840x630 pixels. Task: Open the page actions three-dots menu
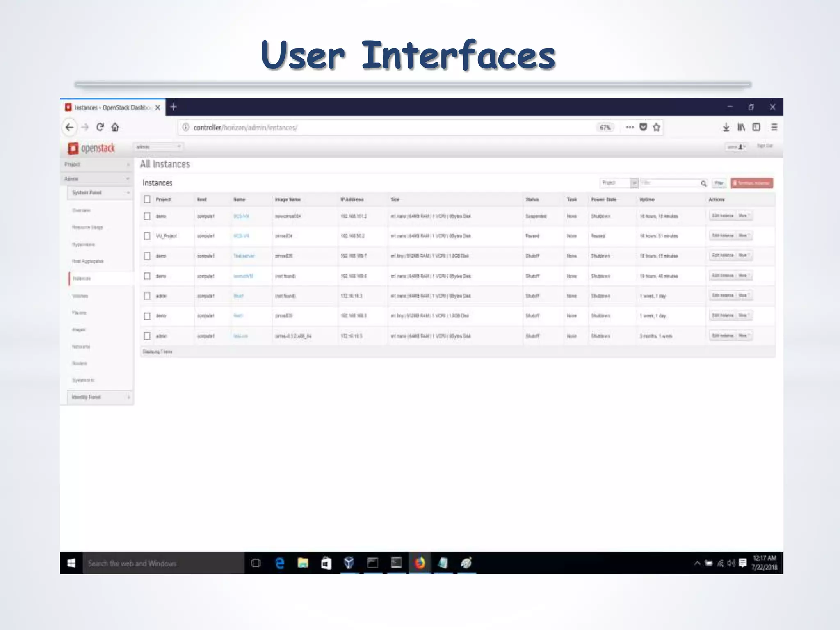pyautogui.click(x=630, y=127)
